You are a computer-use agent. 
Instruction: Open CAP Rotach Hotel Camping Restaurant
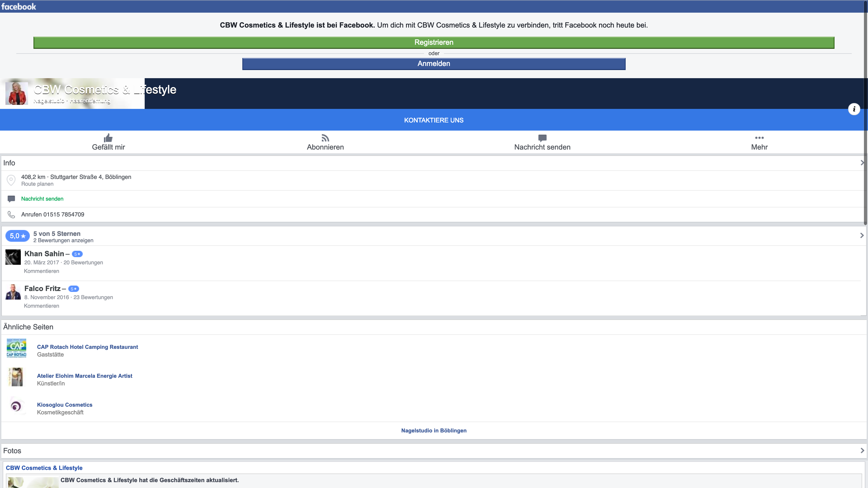pos(87,347)
